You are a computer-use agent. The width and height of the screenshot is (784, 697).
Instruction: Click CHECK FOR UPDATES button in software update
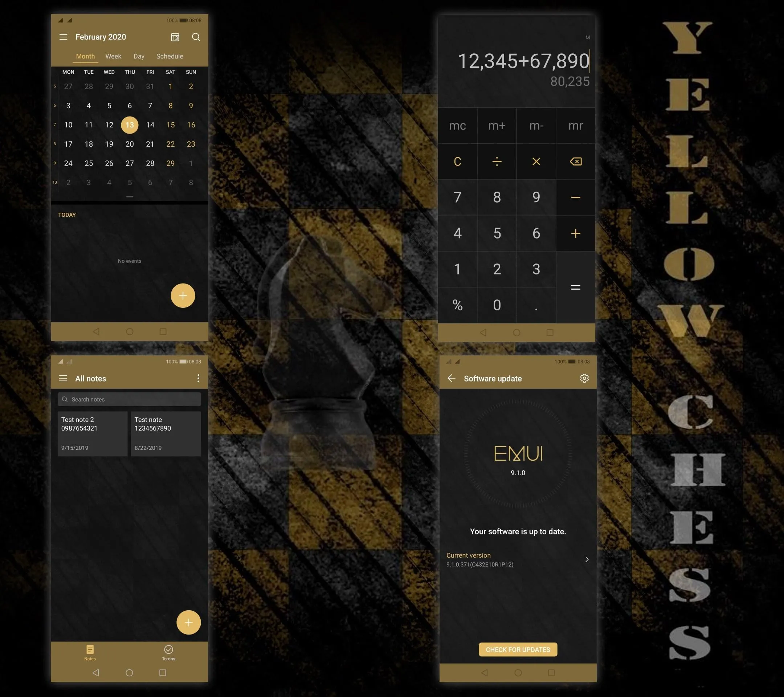click(518, 649)
